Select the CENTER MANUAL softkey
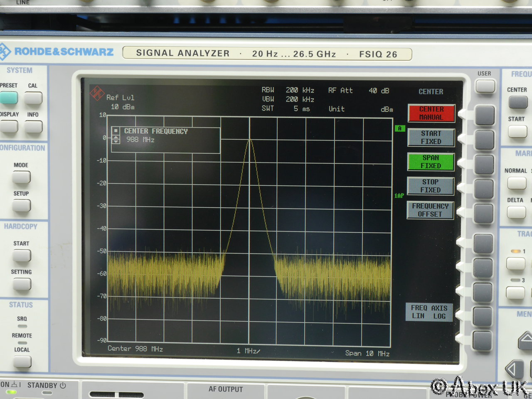532x399 pixels. 431,113
